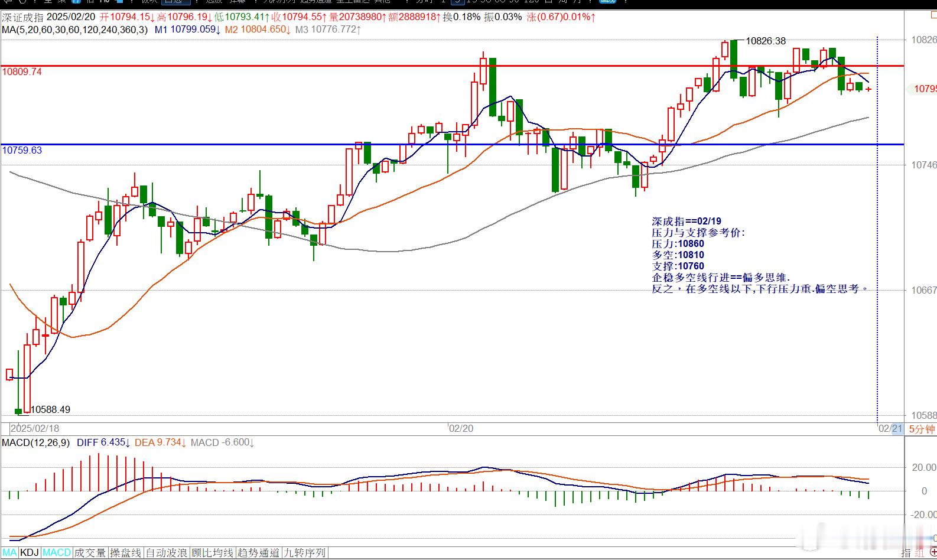
Task: Click the 压力:10860 annotation text
Action: point(678,244)
